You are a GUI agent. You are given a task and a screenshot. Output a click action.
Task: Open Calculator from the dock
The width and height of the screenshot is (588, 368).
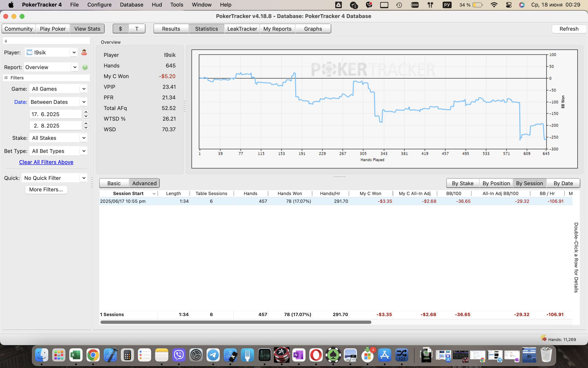pos(127,355)
